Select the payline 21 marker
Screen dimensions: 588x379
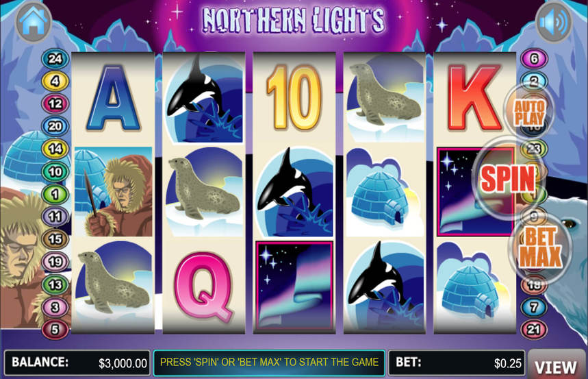point(534,330)
